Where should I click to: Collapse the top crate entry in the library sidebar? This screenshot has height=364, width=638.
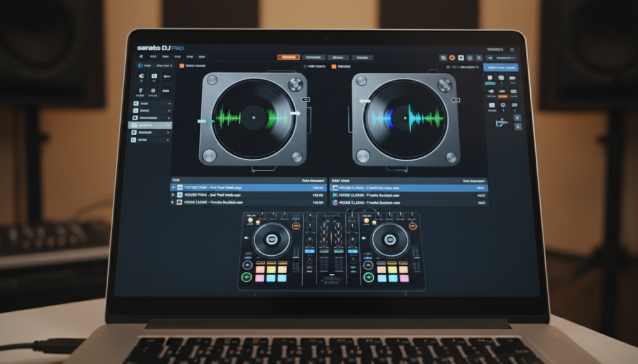[x=169, y=102]
